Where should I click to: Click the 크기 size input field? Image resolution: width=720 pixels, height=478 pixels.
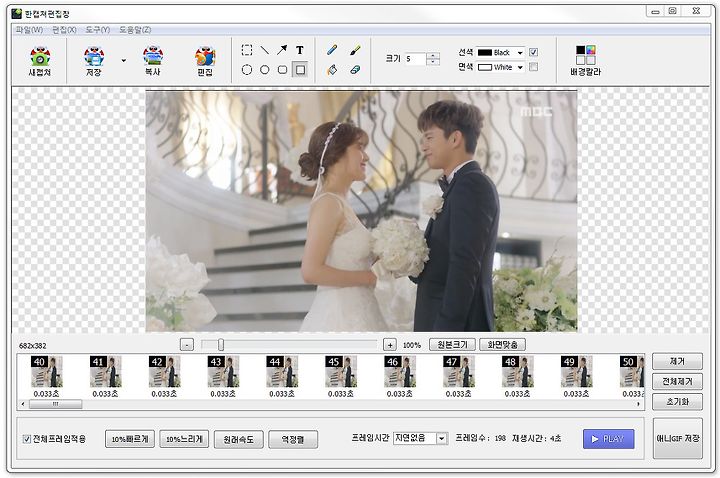(416, 59)
